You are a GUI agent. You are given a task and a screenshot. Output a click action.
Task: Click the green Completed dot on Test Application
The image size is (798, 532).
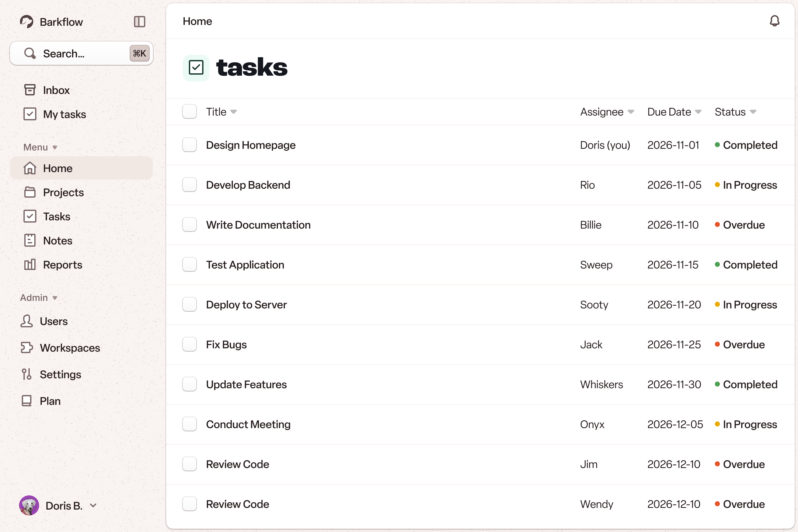[x=717, y=264]
